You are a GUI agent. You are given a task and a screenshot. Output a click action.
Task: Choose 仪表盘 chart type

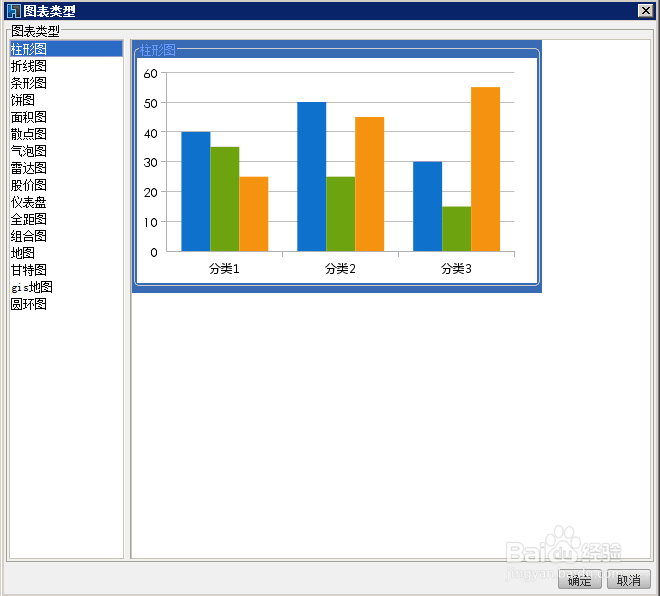click(x=66, y=202)
